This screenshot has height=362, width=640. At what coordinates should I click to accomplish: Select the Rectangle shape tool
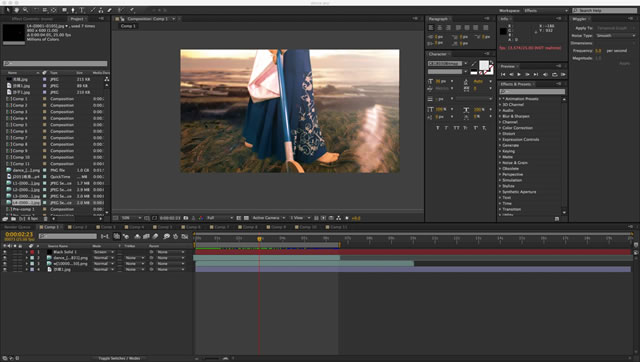pos(64,10)
